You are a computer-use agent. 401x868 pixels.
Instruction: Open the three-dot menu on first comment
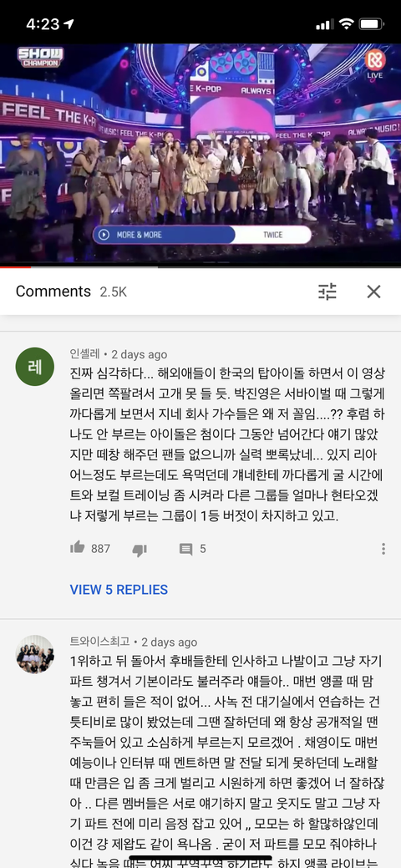(383, 549)
